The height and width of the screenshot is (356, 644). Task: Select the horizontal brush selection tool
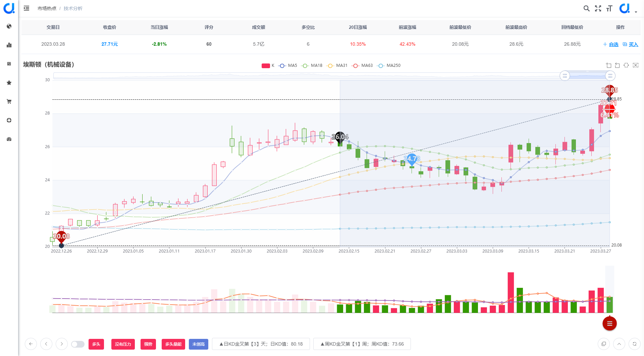point(626,65)
